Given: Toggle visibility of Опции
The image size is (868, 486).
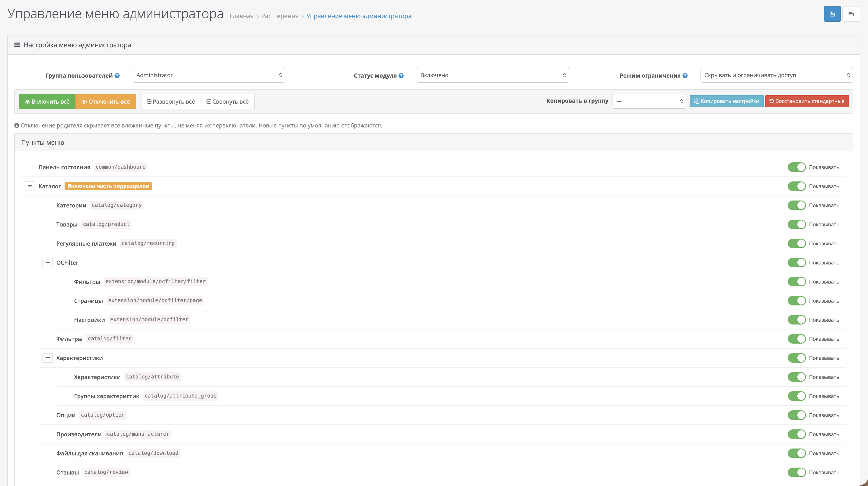Looking at the screenshot, I should (x=796, y=415).
